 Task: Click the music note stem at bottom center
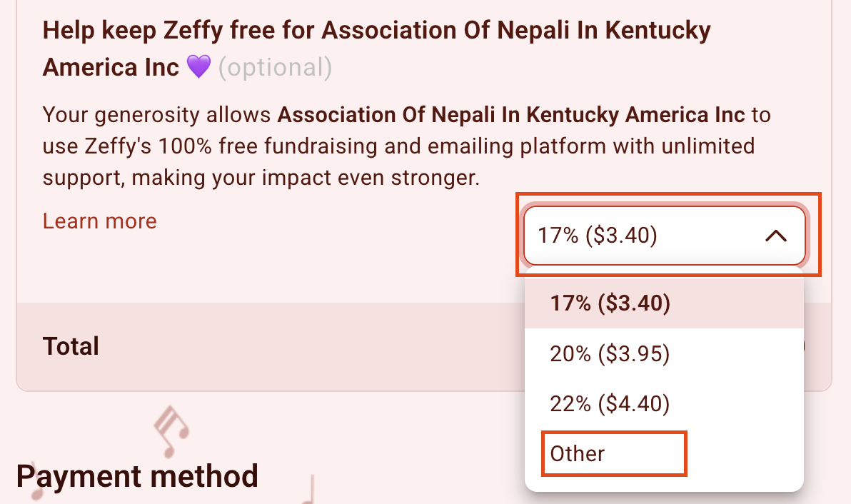[308, 490]
